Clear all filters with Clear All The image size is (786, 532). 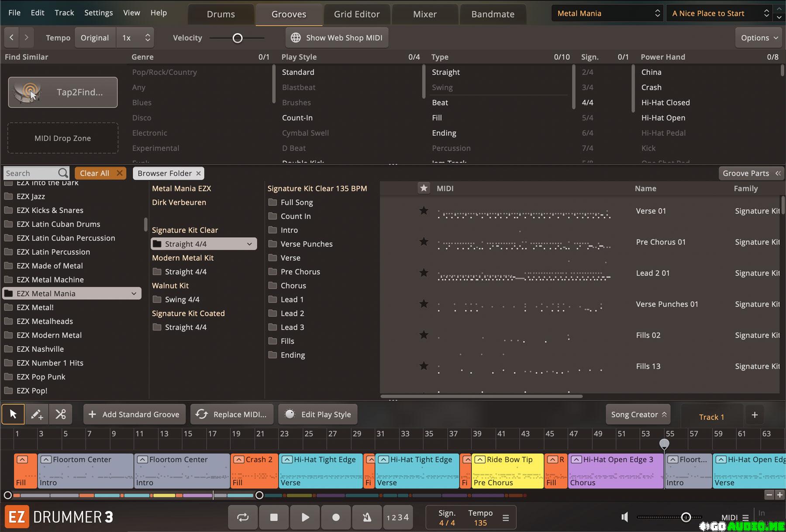(x=100, y=173)
